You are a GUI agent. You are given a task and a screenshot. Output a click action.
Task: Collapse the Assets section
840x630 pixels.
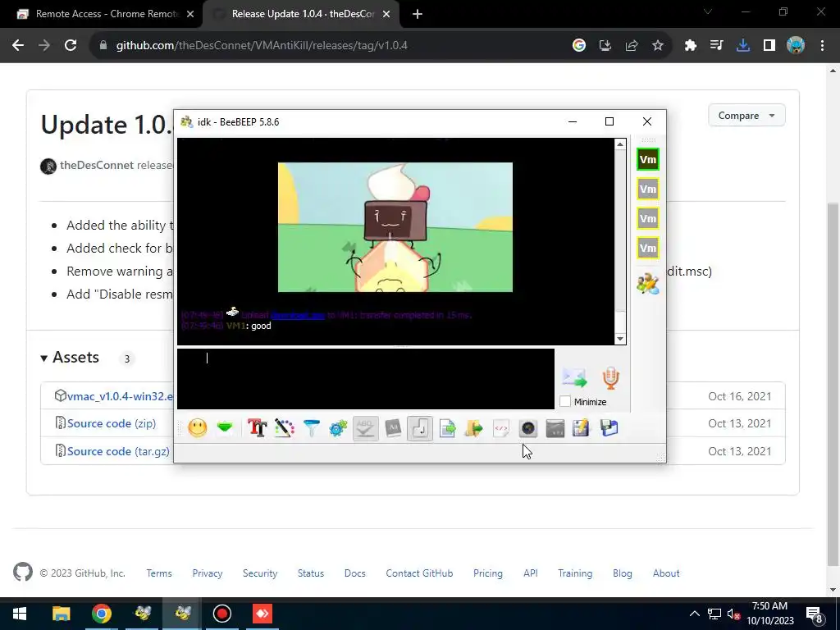[71, 358]
